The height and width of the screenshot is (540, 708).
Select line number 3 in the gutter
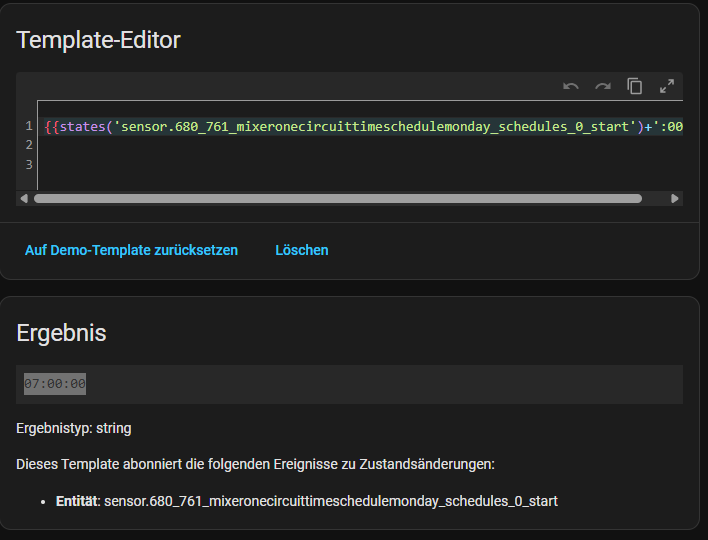29,164
